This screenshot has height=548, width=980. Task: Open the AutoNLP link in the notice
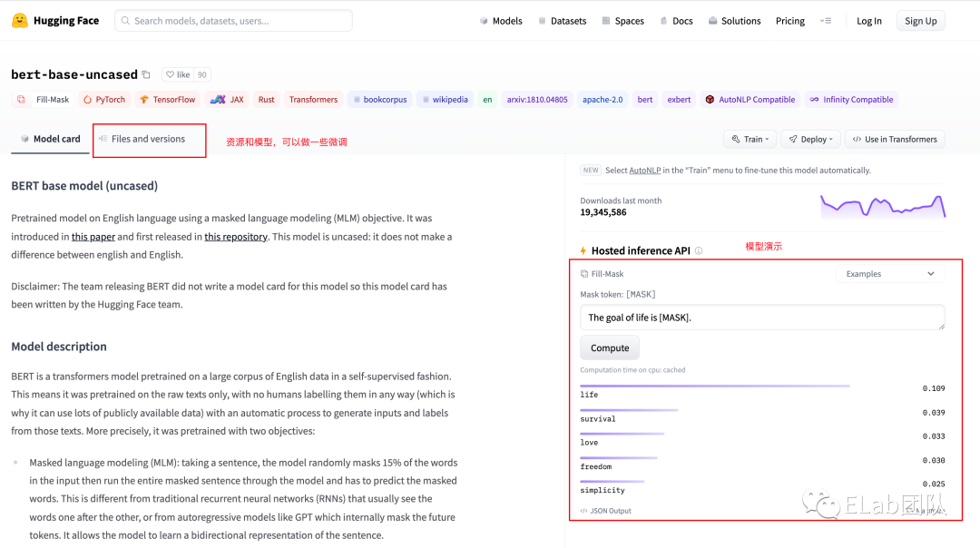[x=645, y=170]
